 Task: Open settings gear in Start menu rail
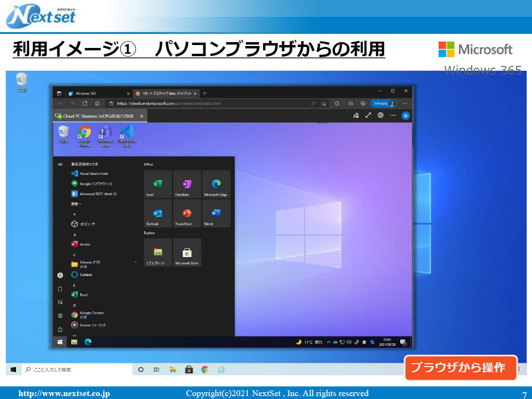click(60, 316)
